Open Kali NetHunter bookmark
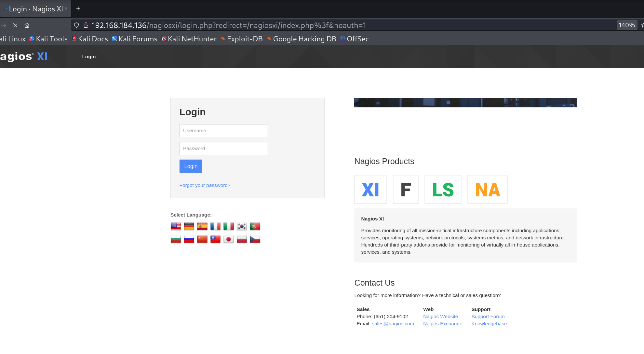 (x=189, y=39)
